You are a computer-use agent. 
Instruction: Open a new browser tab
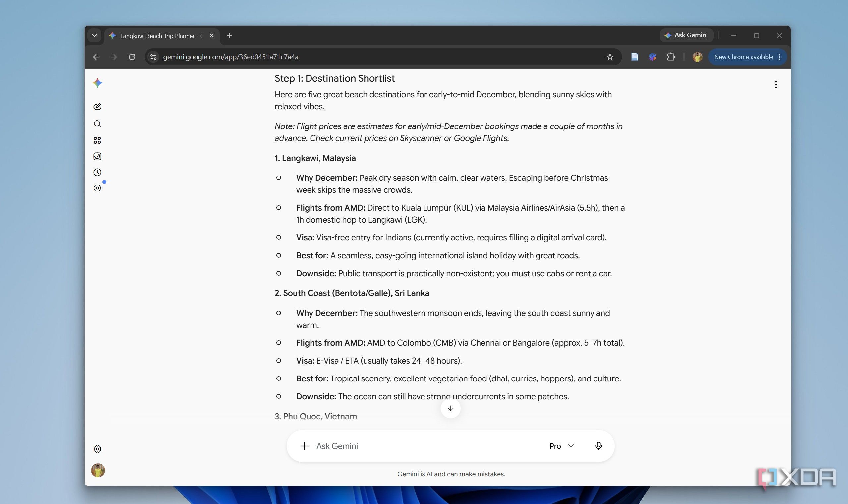[230, 36]
